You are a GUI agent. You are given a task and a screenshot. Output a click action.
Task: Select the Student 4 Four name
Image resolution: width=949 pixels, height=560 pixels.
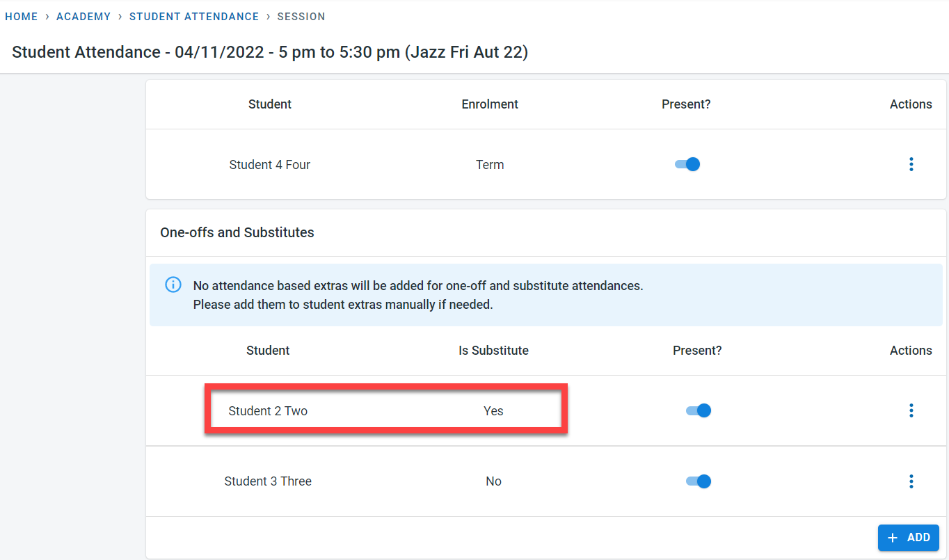pos(269,165)
